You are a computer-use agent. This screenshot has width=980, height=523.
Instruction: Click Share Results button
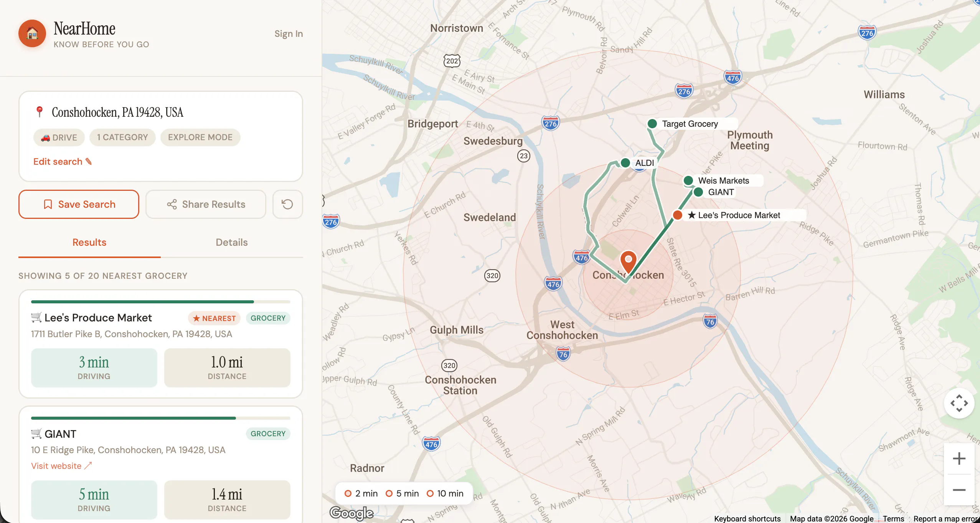point(206,204)
